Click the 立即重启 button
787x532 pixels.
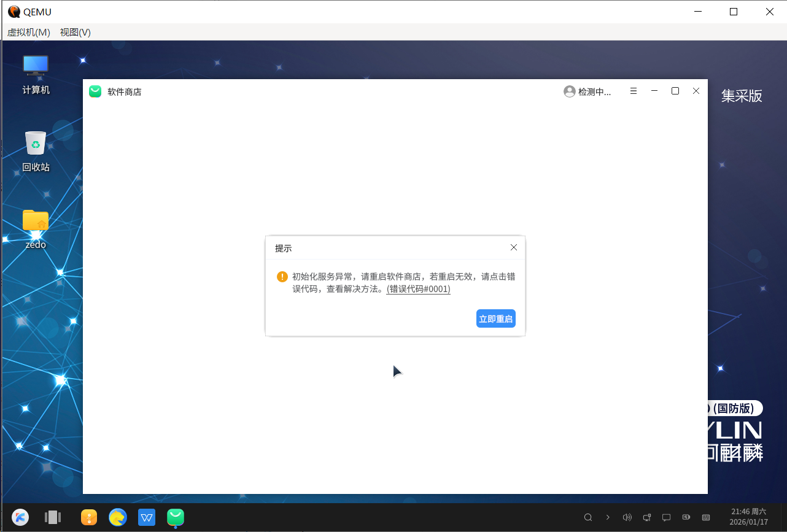tap(495, 318)
